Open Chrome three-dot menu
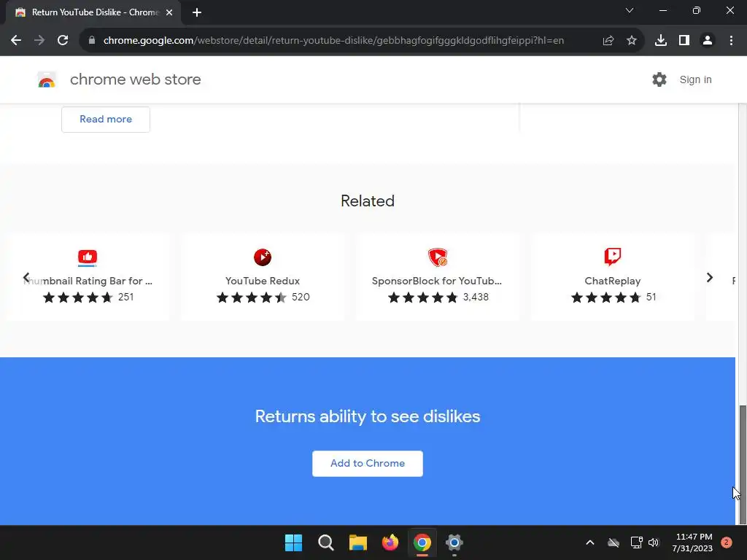This screenshot has width=747, height=560. pos(731,41)
